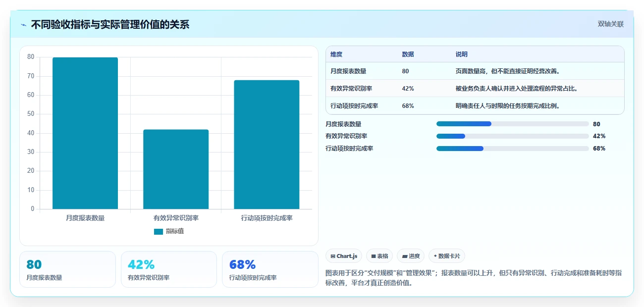Click the y-axis tick label 40
Screen dimensions: 644x307
tap(31, 133)
